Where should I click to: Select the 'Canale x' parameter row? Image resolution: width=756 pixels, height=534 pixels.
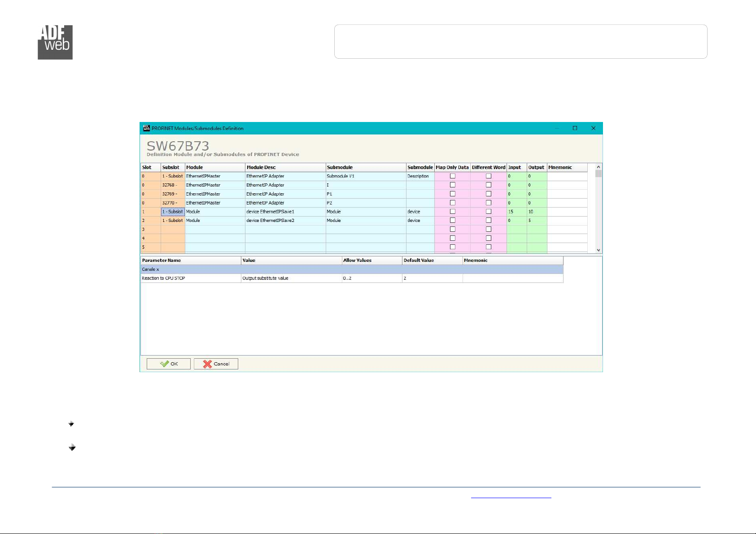[352, 269]
